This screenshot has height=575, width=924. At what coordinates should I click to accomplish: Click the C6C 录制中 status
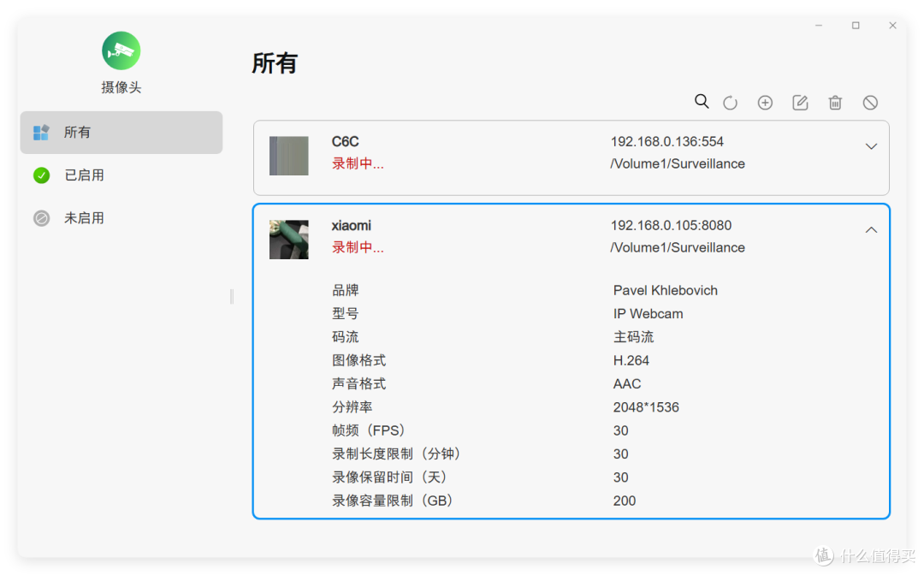pyautogui.click(x=358, y=163)
